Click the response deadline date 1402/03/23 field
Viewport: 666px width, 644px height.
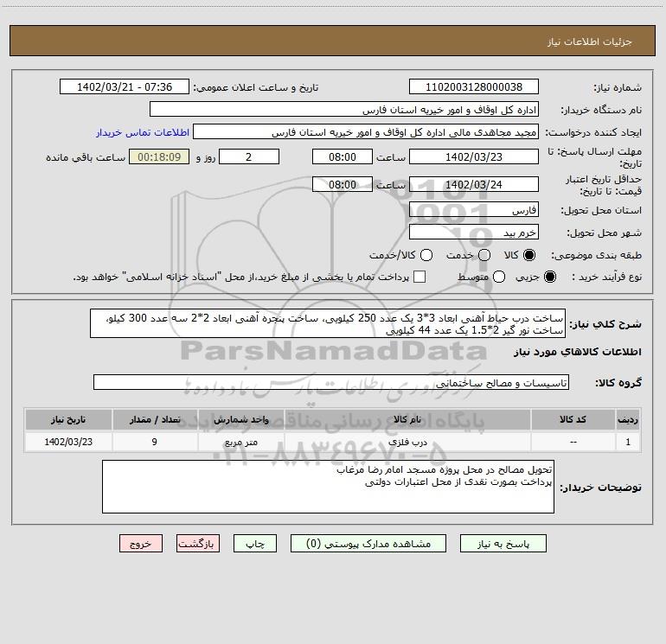point(474,156)
